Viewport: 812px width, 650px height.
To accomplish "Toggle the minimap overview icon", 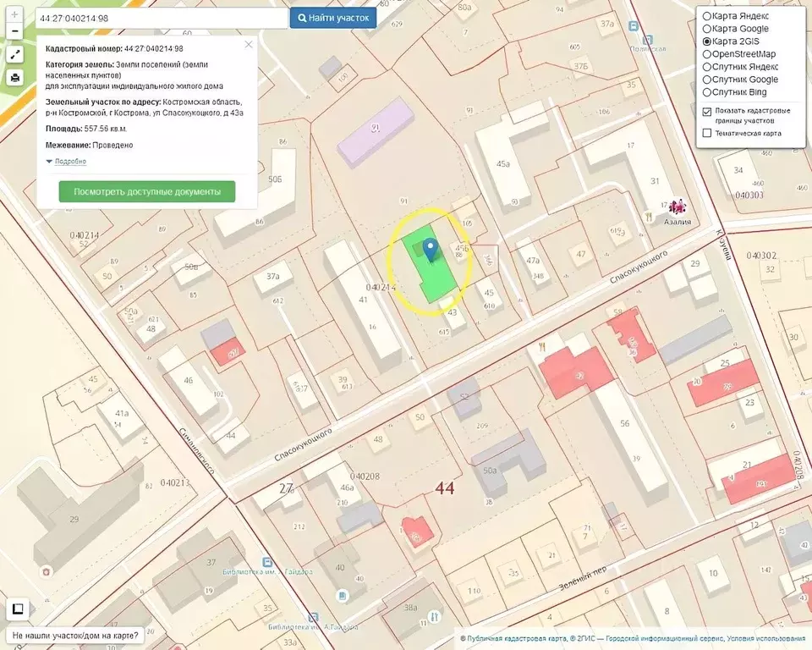I will point(17,609).
